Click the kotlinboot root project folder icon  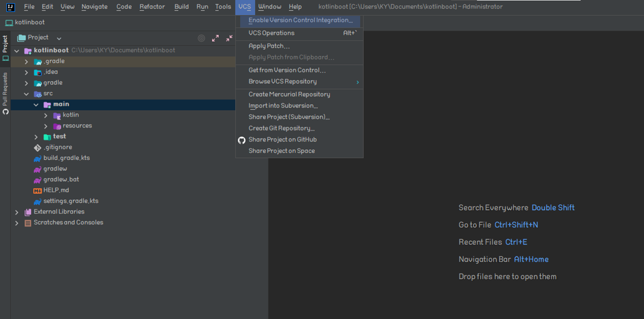click(x=28, y=51)
